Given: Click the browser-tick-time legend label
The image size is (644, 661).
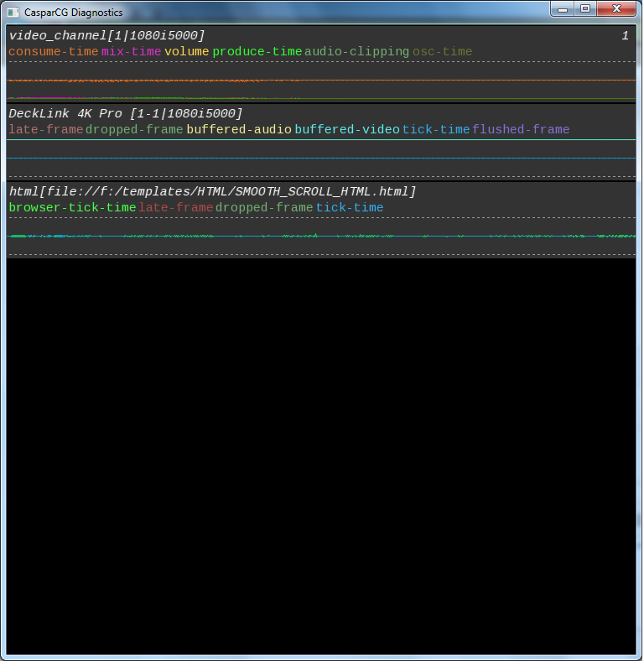Looking at the screenshot, I should click(x=72, y=207).
